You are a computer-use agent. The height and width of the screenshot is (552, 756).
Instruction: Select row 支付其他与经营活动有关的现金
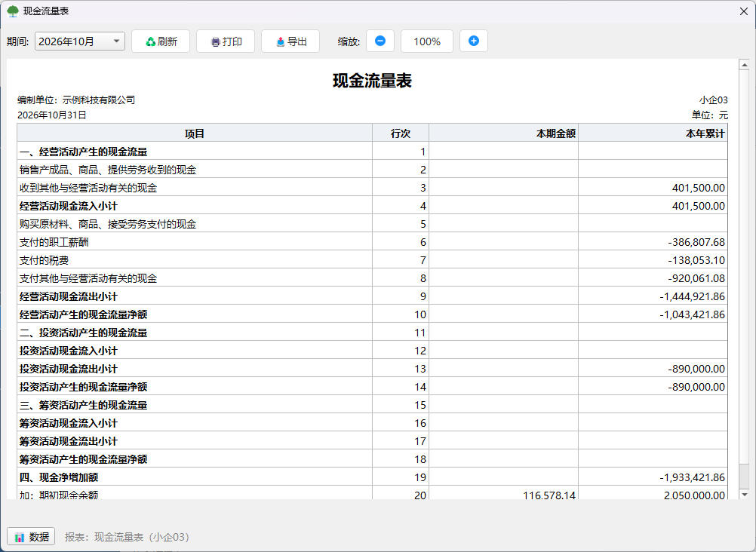tap(372, 278)
